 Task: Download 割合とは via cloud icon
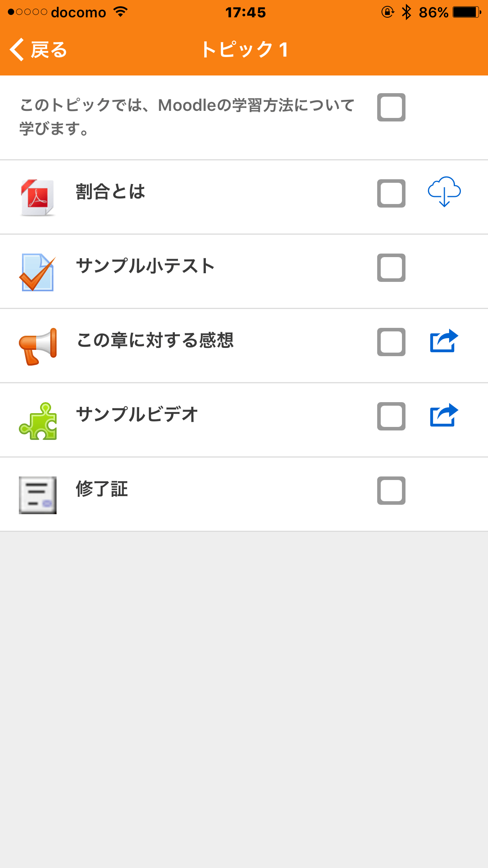[x=444, y=192]
